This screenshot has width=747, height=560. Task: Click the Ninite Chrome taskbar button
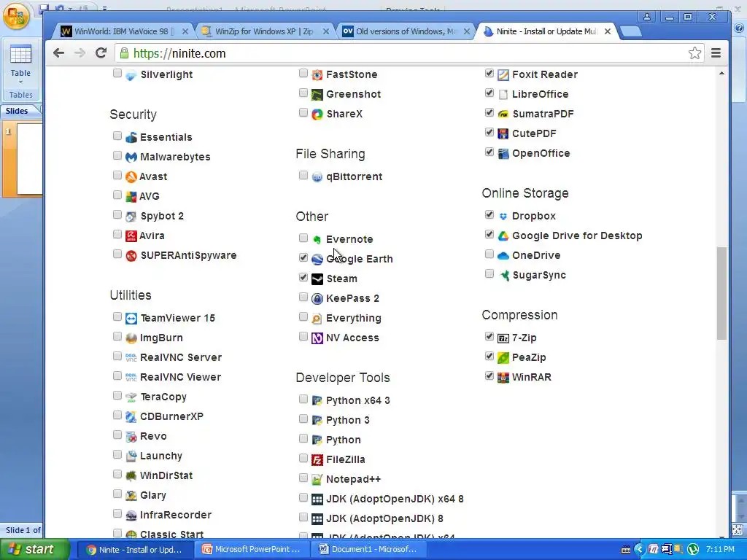pos(136,549)
